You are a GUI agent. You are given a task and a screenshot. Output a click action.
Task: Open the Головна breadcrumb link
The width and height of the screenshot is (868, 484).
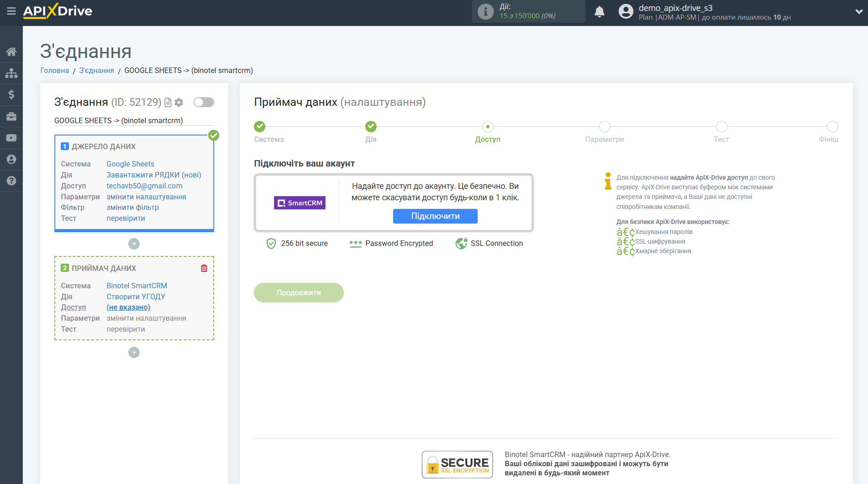[55, 70]
